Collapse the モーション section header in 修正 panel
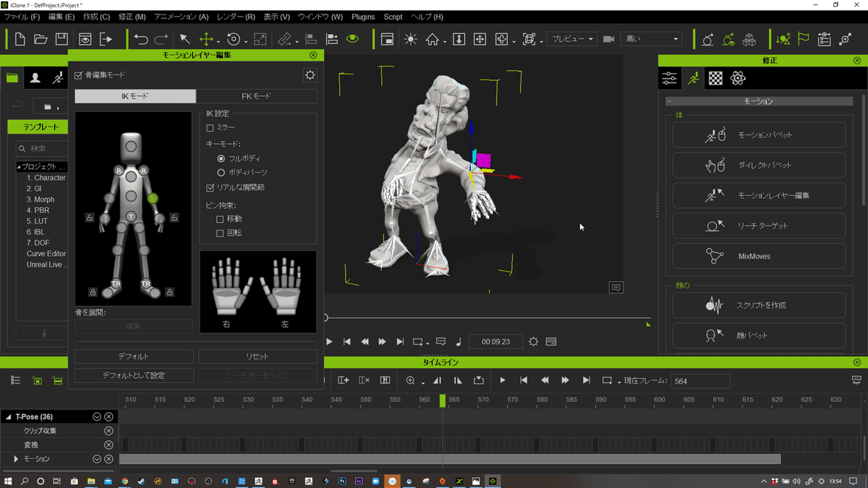 pyautogui.click(x=670, y=101)
